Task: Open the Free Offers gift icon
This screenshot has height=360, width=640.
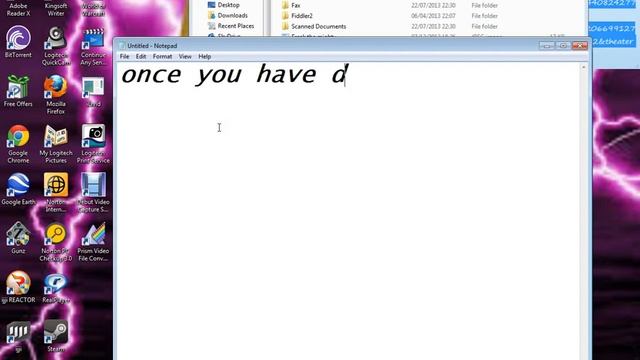Action: tap(18, 91)
